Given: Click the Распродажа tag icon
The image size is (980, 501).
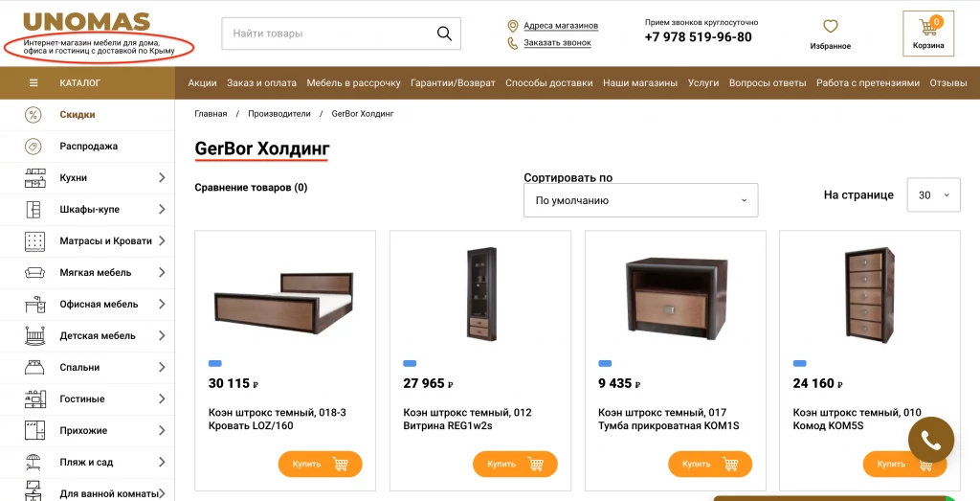Looking at the screenshot, I should click(x=33, y=147).
